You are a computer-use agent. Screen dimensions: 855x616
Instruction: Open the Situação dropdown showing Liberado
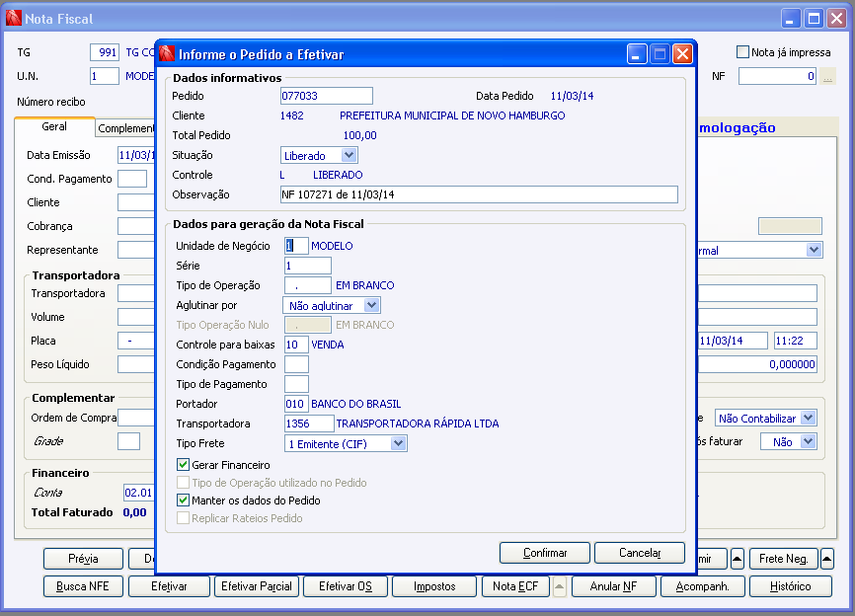349,155
